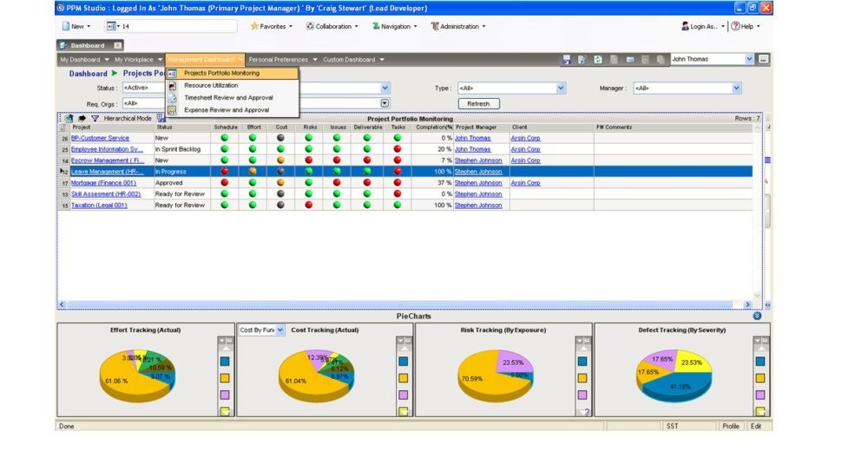Click the blue legend swatch in Effort Tracking
The height and width of the screenshot is (470, 868).
click(x=225, y=361)
